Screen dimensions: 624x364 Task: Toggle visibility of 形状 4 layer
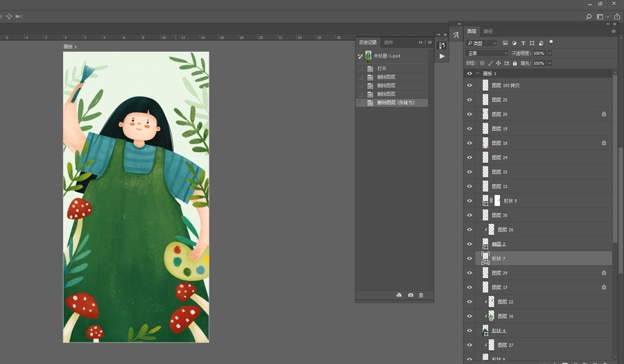click(x=469, y=331)
